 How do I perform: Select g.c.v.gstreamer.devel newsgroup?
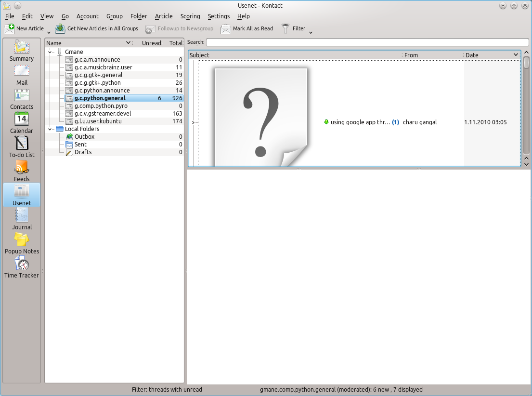click(103, 114)
